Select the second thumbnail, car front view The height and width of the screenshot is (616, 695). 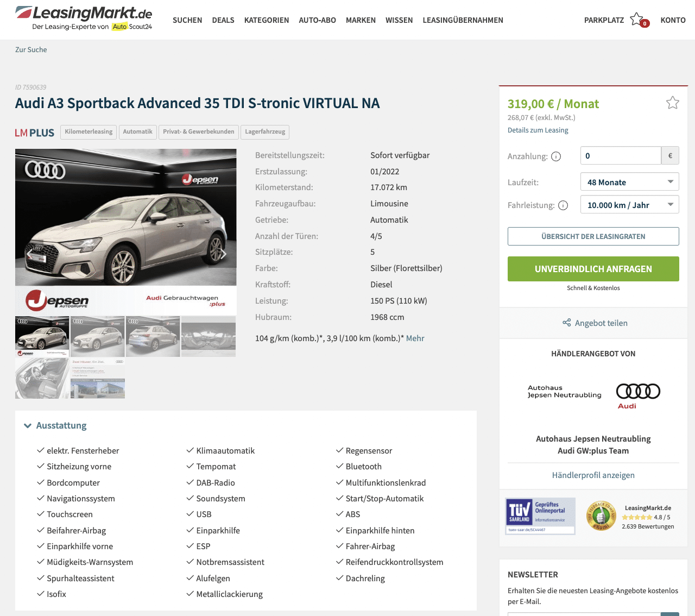point(98,336)
